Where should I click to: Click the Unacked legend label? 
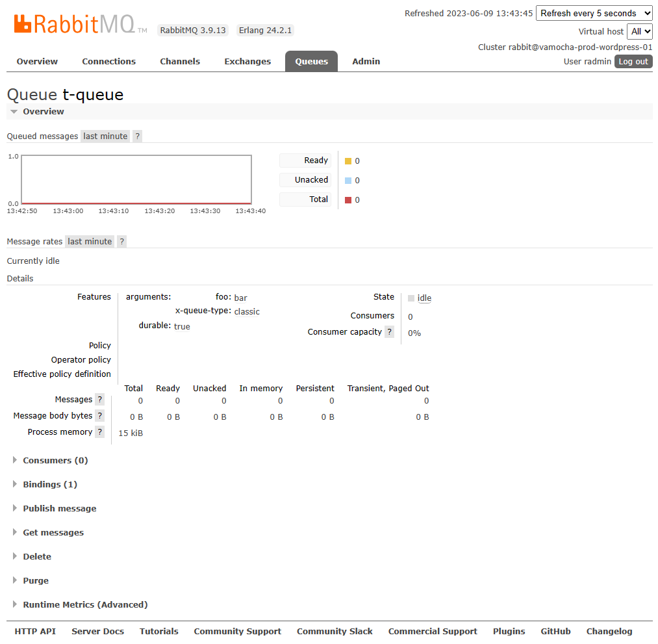point(305,179)
